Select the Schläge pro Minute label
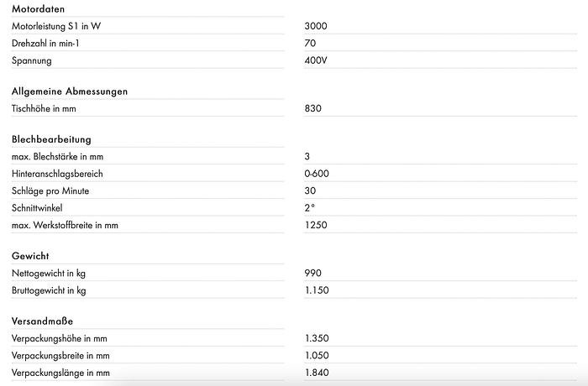This screenshot has width=588, height=386. point(50,190)
